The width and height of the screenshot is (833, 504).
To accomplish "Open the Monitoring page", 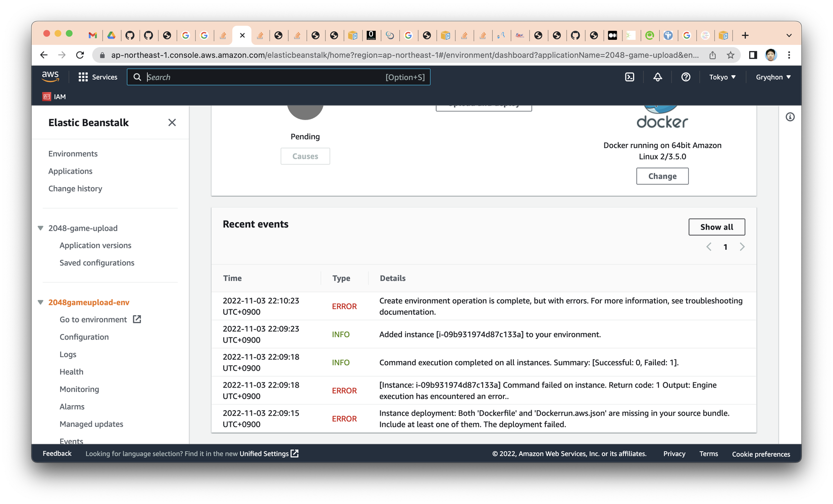I will 79,389.
